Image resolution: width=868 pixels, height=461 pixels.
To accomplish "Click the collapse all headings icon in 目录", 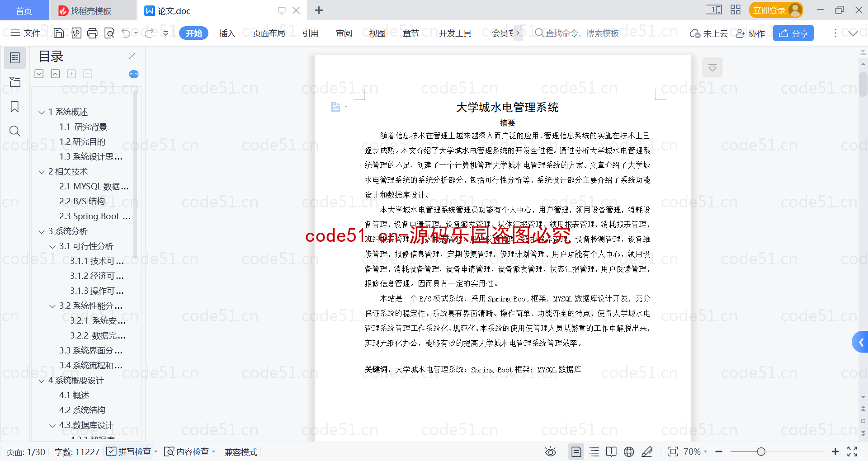I will click(x=55, y=74).
